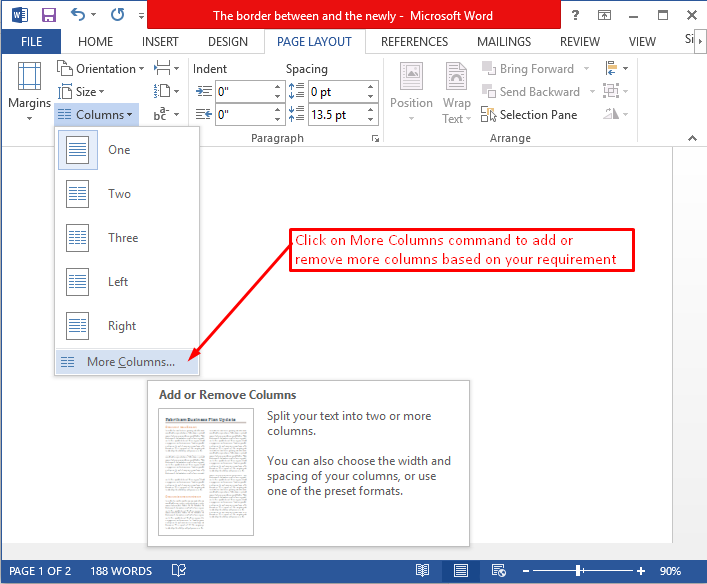Open the Group objects dropdown
Viewport: 707px width, 584px height.
click(x=616, y=92)
